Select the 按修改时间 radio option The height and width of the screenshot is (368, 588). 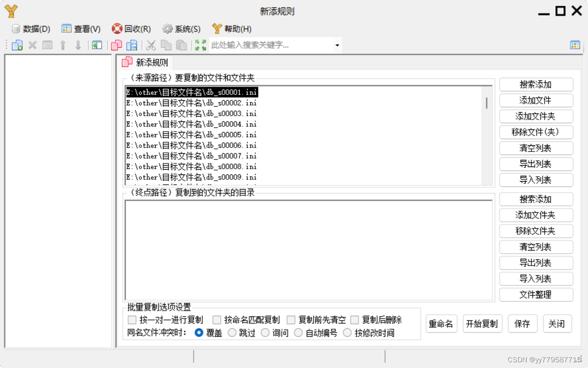coord(369,333)
